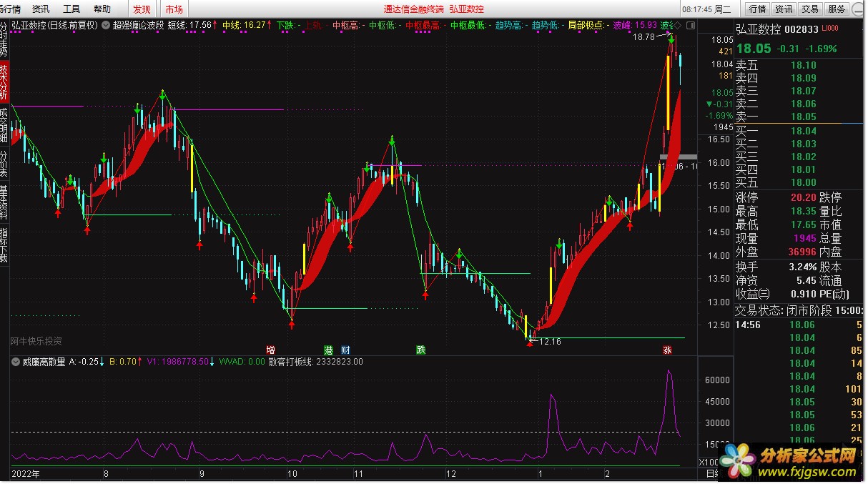Click the 弘亚数控(日线.前复权) chart title
Viewport: 868px width, 484px height.
coord(55,24)
